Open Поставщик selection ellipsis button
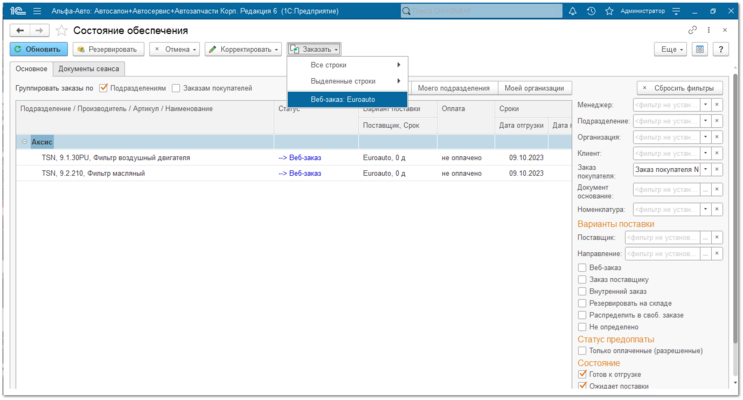 click(706, 237)
